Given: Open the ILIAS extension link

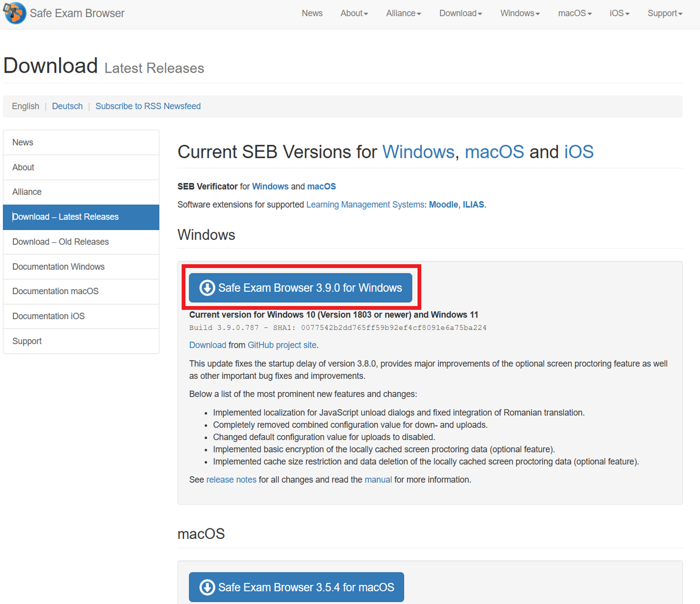Looking at the screenshot, I should click(473, 205).
